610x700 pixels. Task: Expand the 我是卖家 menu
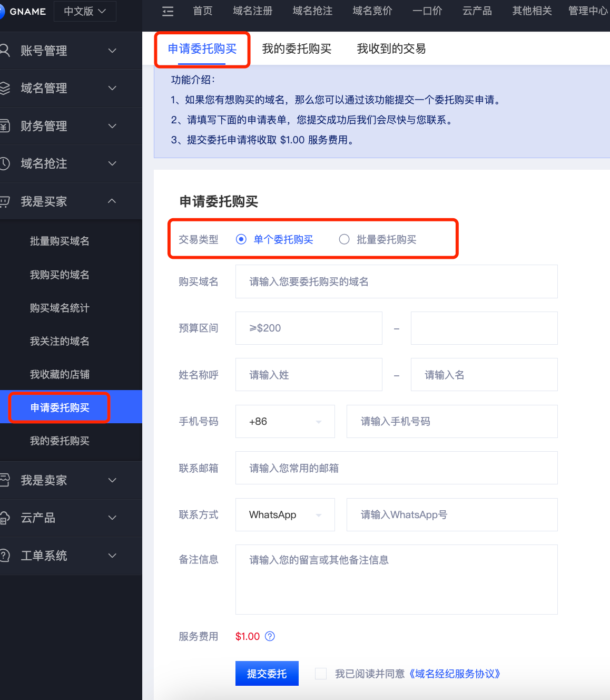71,480
